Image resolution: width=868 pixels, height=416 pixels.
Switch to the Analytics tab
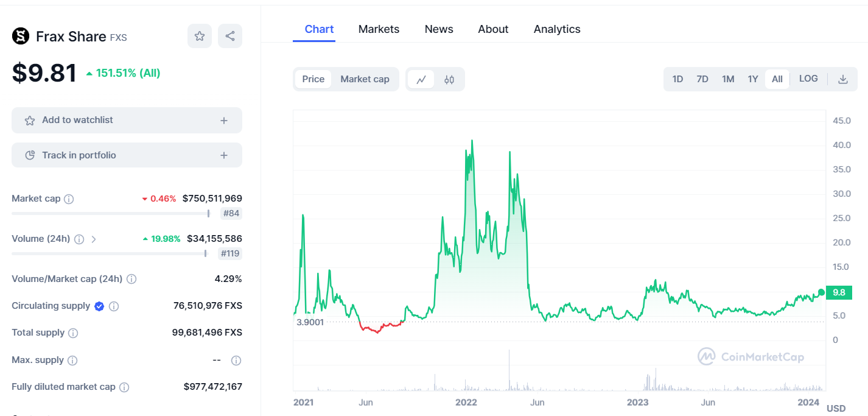click(x=557, y=29)
